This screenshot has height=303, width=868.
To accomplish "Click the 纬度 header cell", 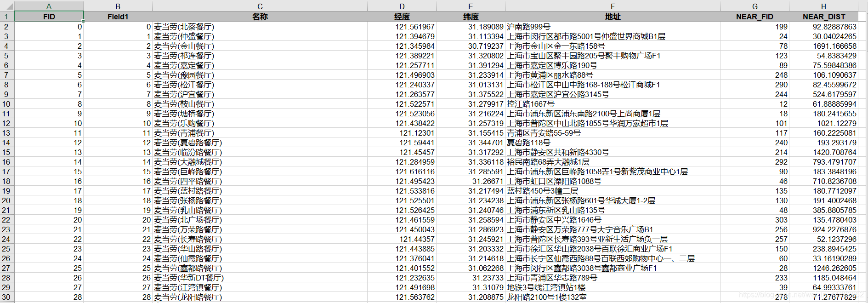I will coord(471,17).
